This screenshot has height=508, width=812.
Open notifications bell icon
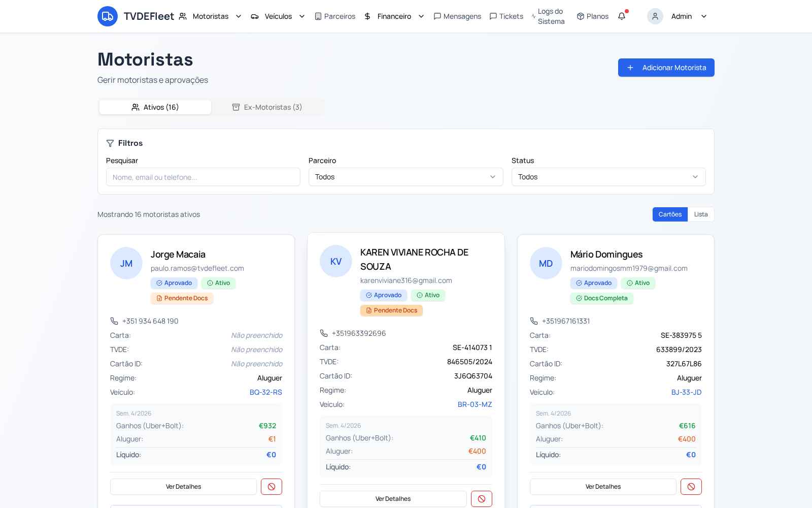point(622,16)
